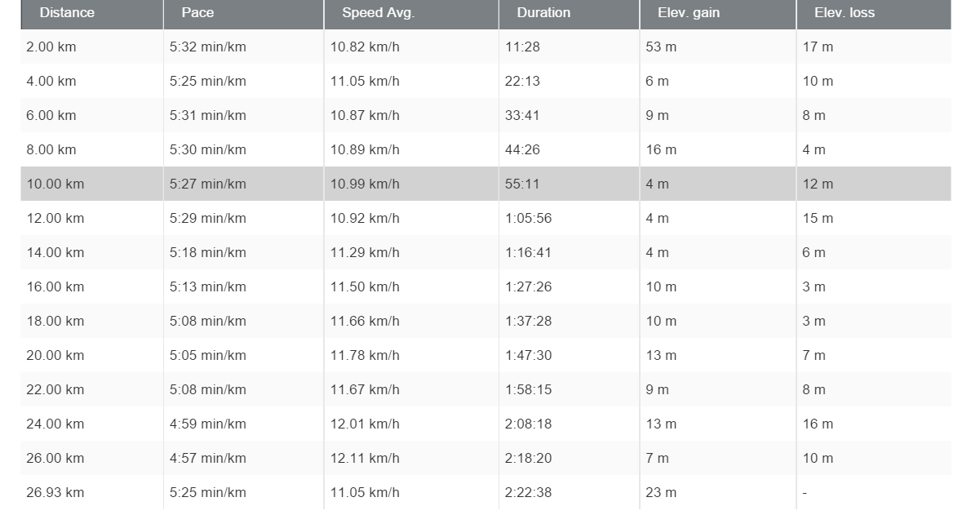Click the Pace column header
Screen dimensions: 980x524
point(197,13)
